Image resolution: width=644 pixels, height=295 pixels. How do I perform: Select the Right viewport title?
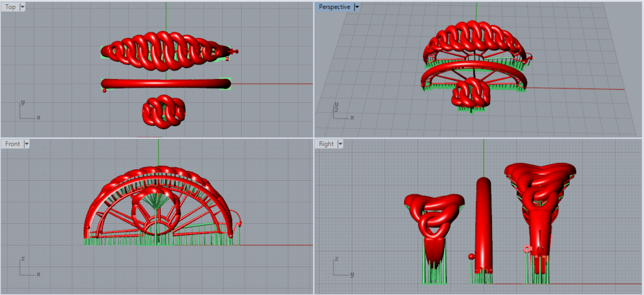tap(326, 144)
